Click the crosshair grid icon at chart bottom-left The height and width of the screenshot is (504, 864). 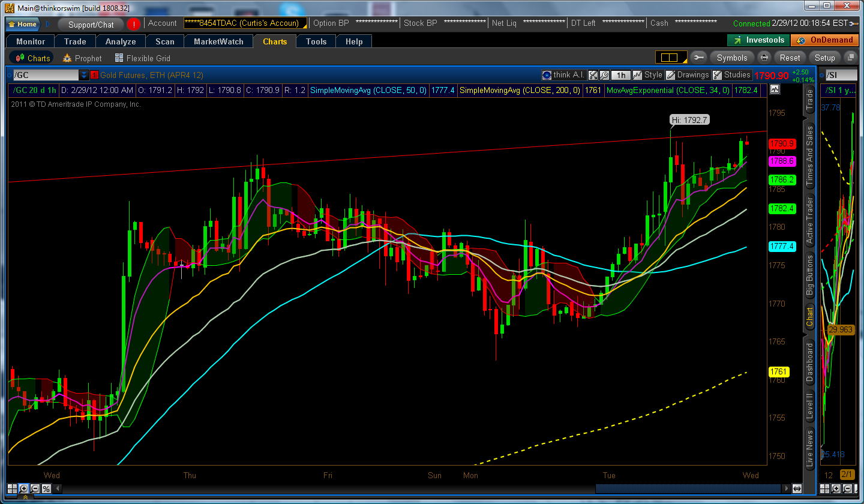[12, 489]
